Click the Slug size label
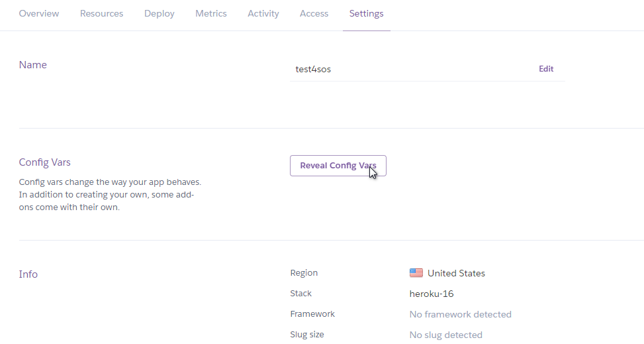The width and height of the screenshot is (644, 344). pos(307,335)
